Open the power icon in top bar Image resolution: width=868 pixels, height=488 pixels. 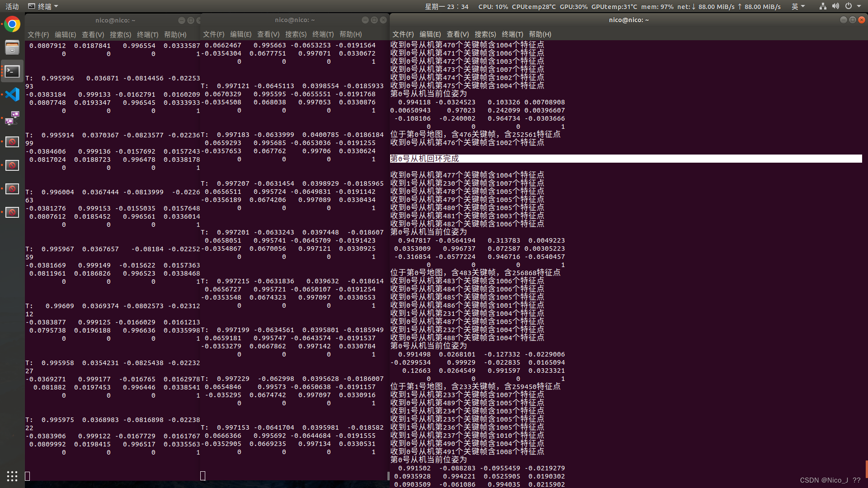849,6
